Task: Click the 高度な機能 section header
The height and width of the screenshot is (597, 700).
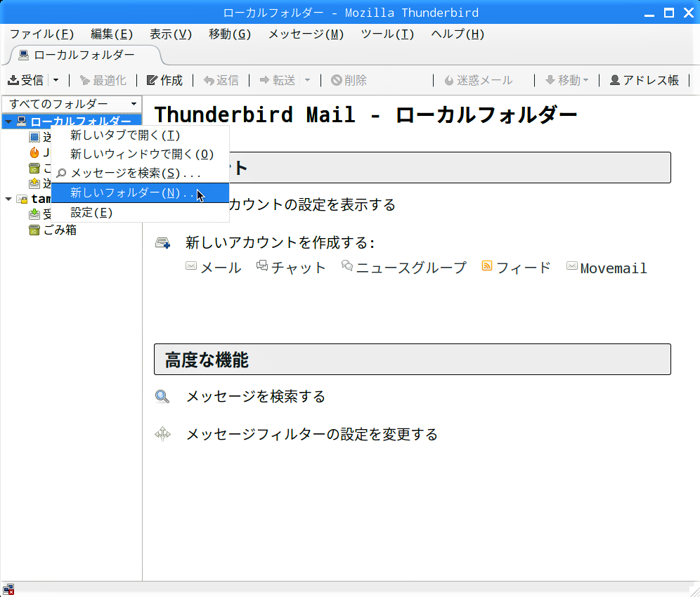Action: [413, 359]
